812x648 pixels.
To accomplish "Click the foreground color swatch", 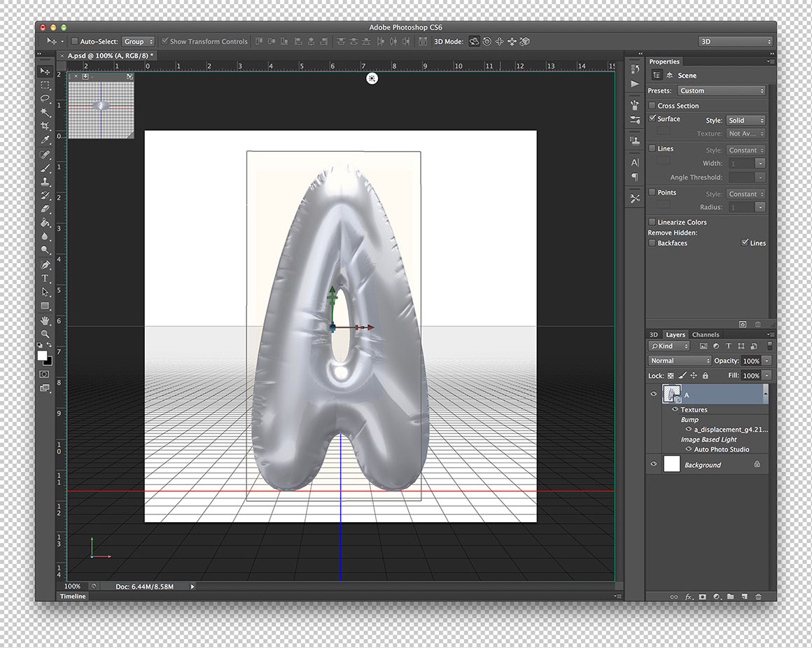I will tap(42, 356).
